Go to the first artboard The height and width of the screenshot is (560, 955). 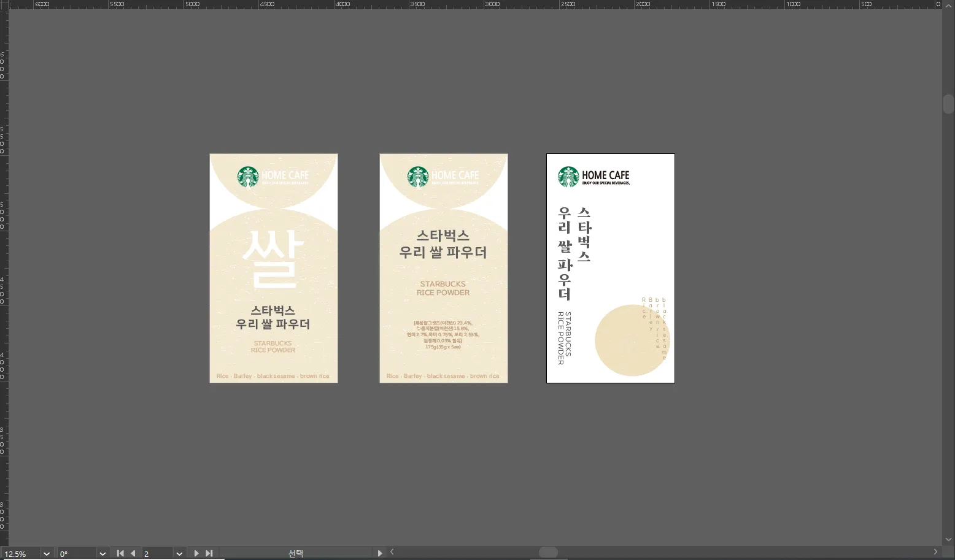(x=120, y=553)
